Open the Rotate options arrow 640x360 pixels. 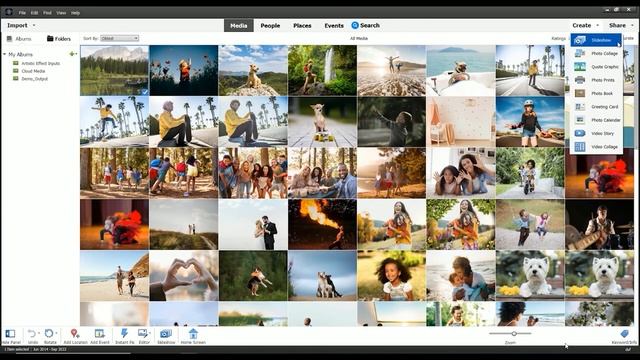(56, 333)
